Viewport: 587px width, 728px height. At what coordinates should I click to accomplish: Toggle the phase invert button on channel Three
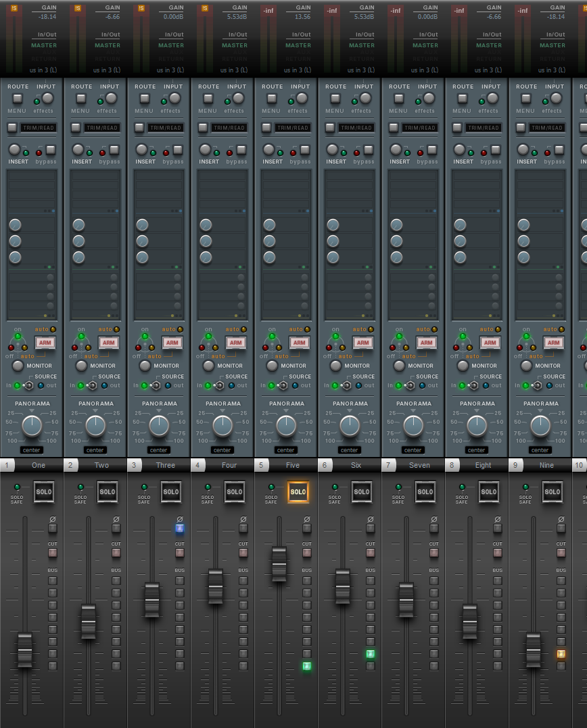click(x=180, y=529)
